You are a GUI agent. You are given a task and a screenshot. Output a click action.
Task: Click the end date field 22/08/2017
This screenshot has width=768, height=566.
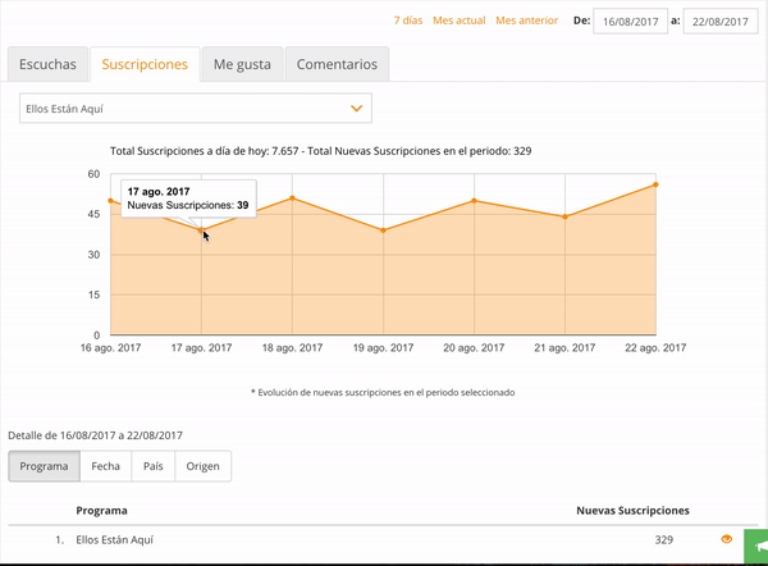click(720, 22)
